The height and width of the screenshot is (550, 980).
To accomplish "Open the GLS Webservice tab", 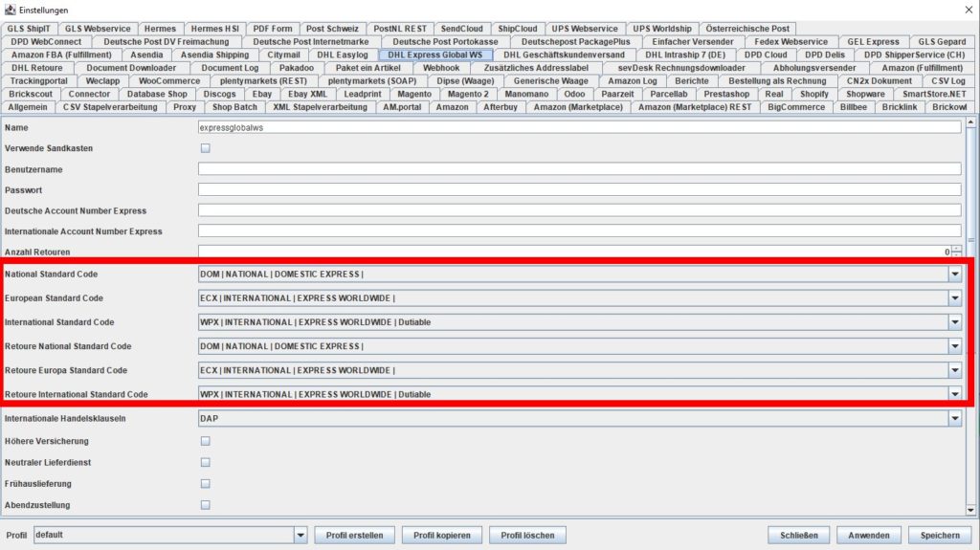I will pyautogui.click(x=99, y=29).
